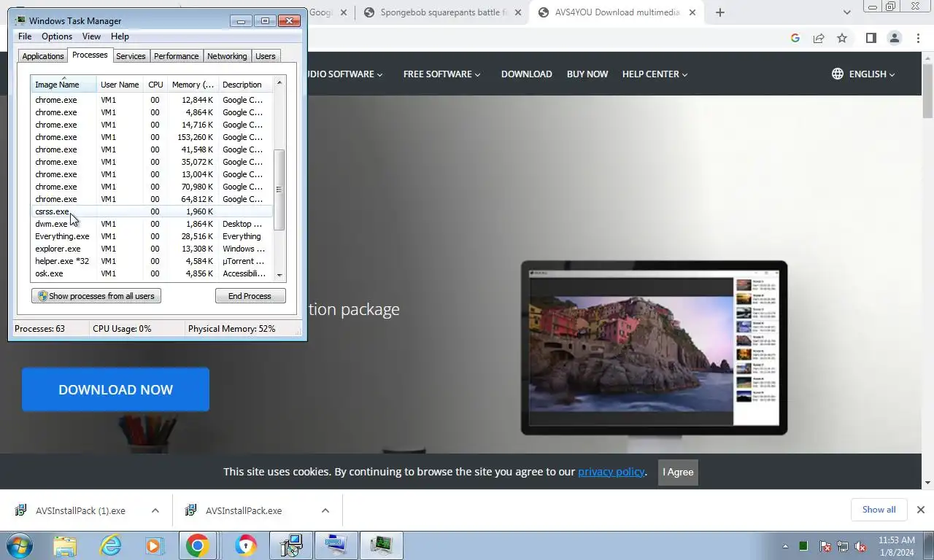The image size is (934, 560).
Task: Click Show all downloads button
Action: point(879,510)
